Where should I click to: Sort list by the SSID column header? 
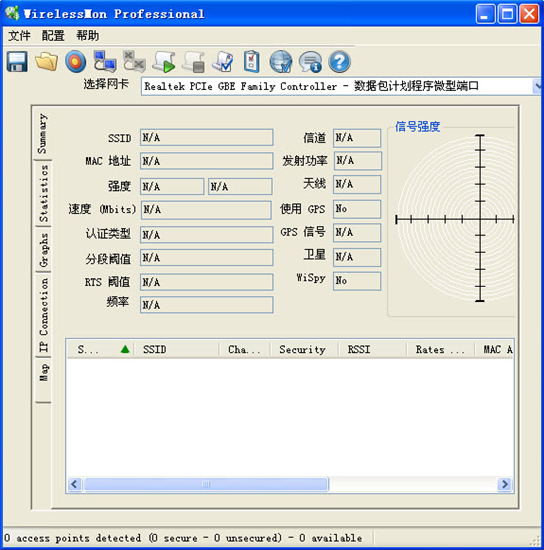(176, 349)
